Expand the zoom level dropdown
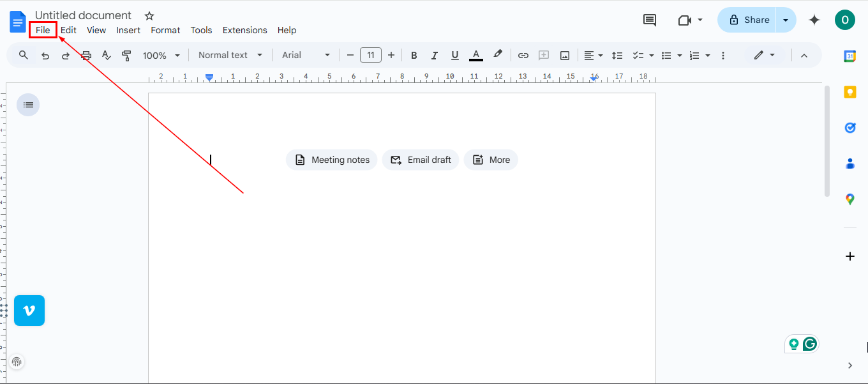This screenshot has width=868, height=384. [x=161, y=55]
